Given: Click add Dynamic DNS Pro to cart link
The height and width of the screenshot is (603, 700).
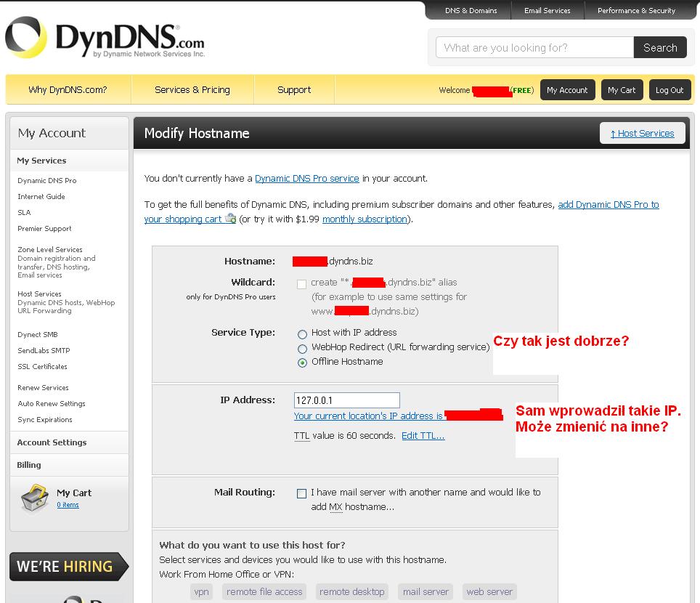Looking at the screenshot, I should click(609, 204).
